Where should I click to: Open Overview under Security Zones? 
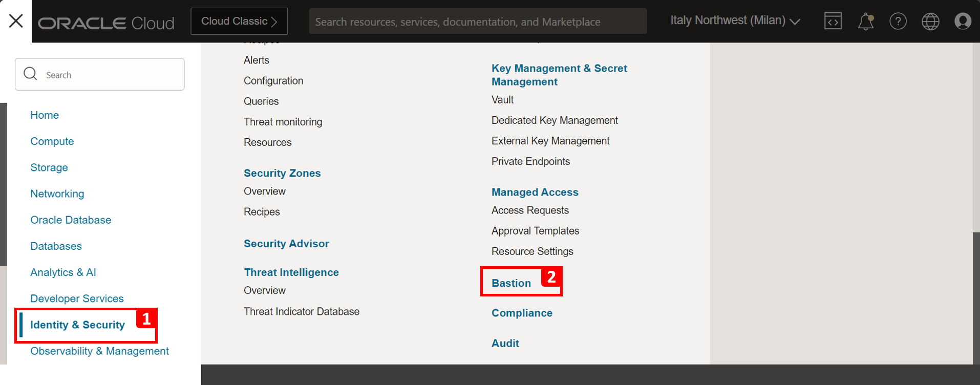tap(265, 191)
